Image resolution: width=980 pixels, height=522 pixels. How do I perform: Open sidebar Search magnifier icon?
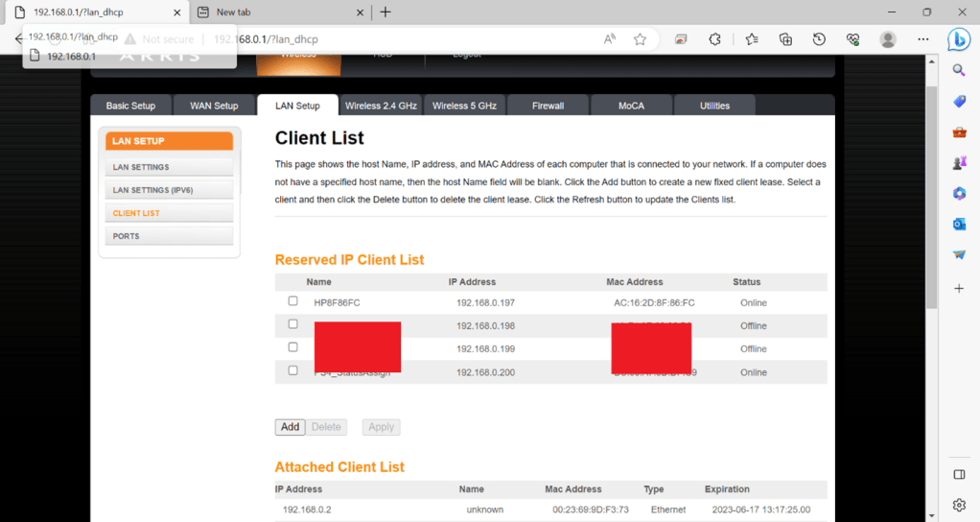[958, 70]
